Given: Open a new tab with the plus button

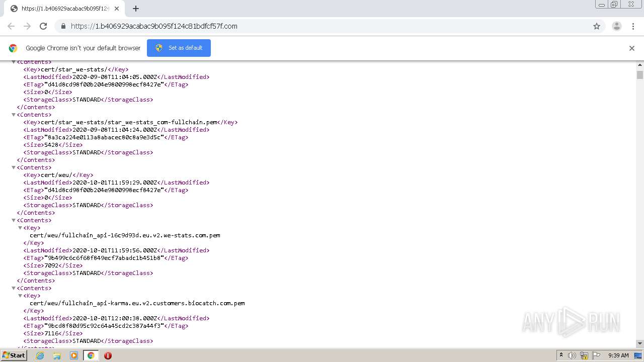Looking at the screenshot, I should tap(136, 9).
